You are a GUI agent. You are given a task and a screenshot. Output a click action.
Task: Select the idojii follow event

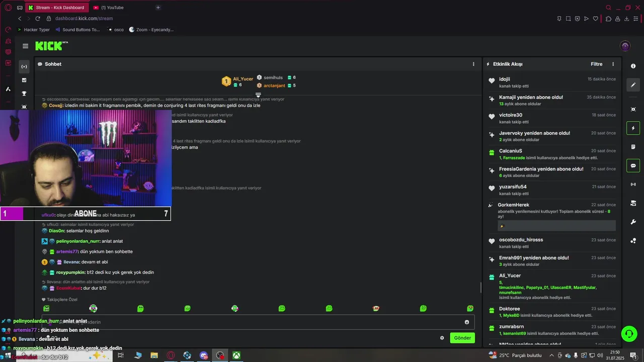click(552, 82)
